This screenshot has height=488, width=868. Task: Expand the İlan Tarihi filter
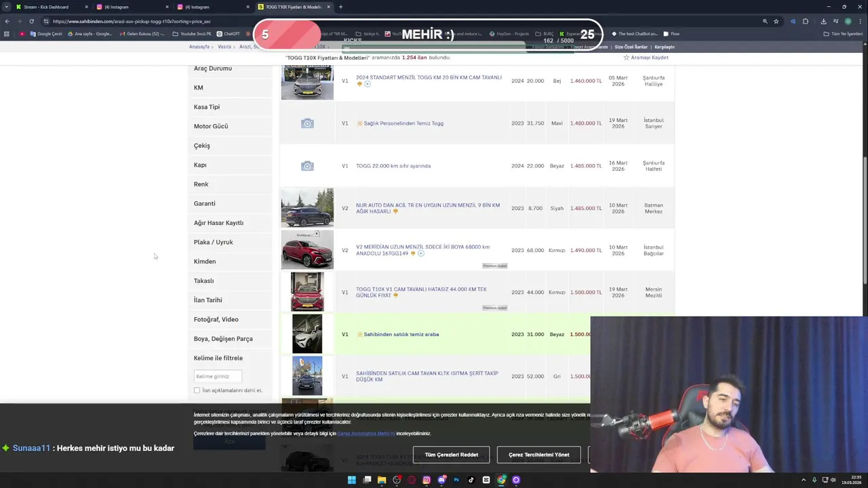(230, 300)
